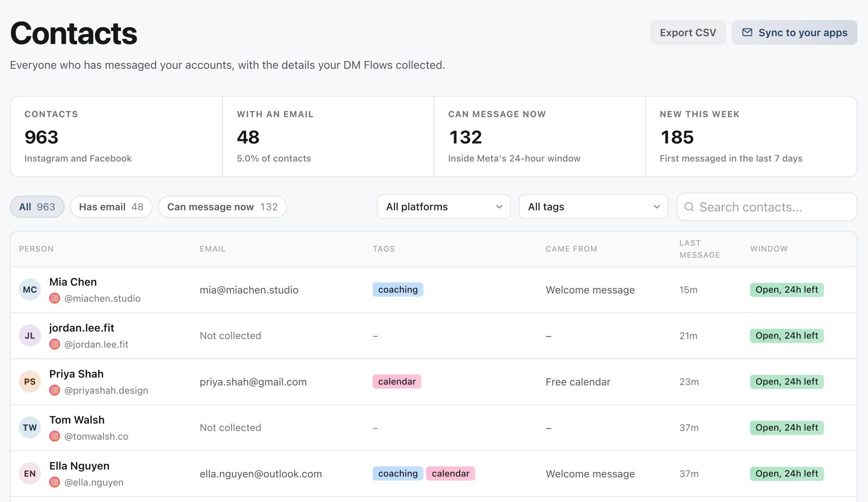Viewport: 868px width, 502px height.
Task: Click Open, 24h left badge for Mia Chen
Action: pos(787,290)
